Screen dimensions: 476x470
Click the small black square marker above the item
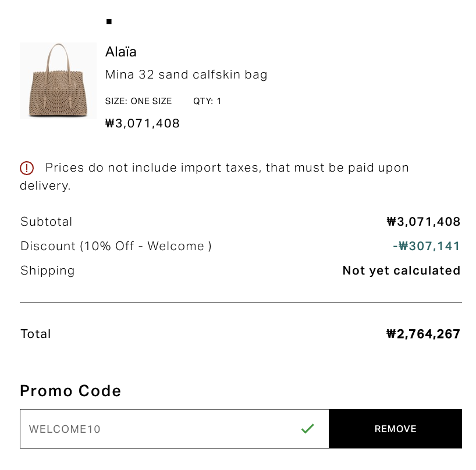pyautogui.click(x=109, y=22)
